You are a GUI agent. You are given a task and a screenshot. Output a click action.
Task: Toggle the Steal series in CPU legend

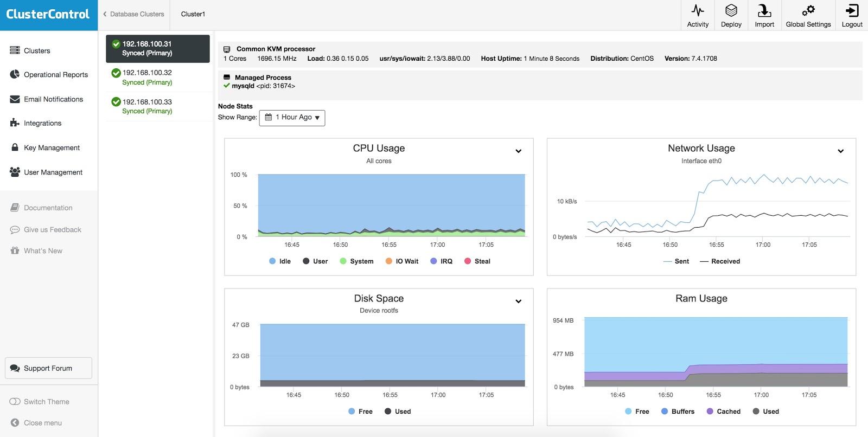point(477,261)
